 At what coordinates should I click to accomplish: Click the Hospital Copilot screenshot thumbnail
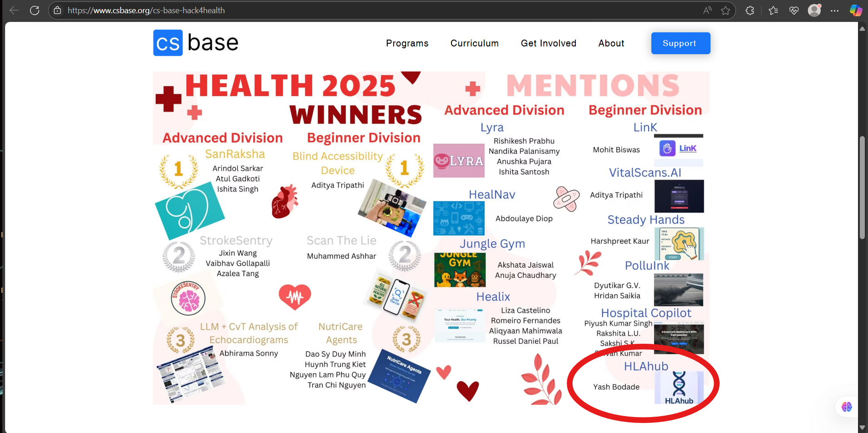coord(679,338)
